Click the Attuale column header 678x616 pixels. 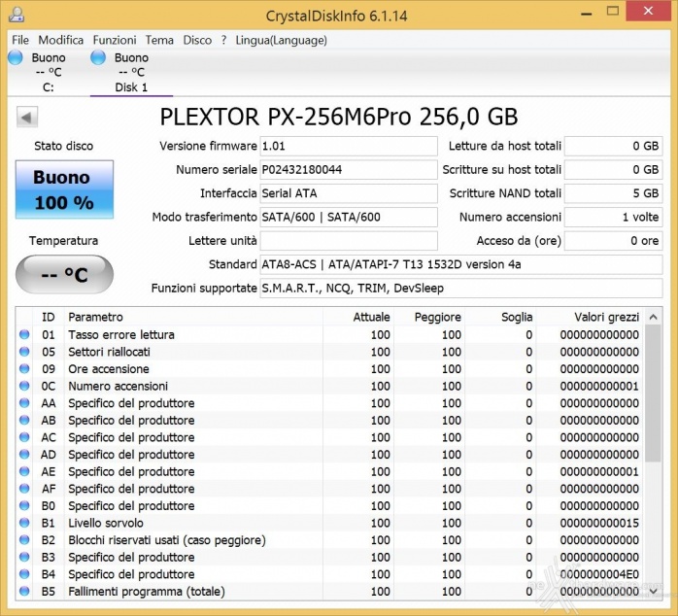[358, 317]
